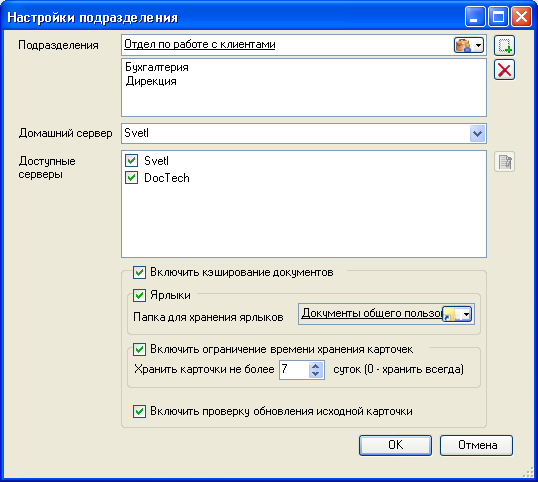538x482 pixels.
Task: Select 'Svetl' row label in server list
Action: (x=156, y=161)
